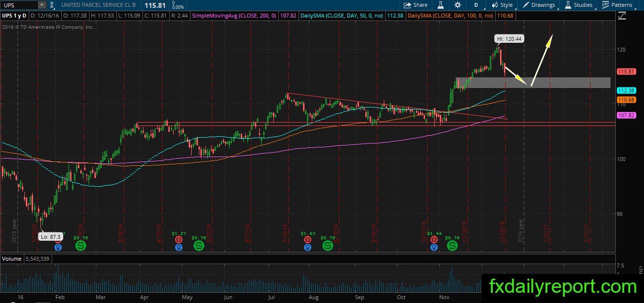This screenshot has width=644, height=303.
Task: Click the Nov label on the time axis
Action: [x=444, y=297]
